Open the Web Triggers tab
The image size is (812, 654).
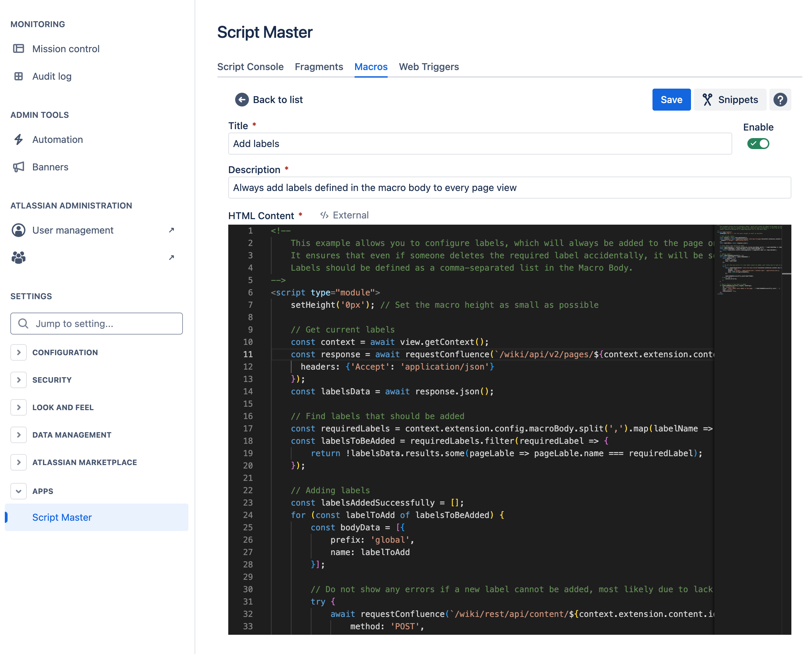click(429, 67)
